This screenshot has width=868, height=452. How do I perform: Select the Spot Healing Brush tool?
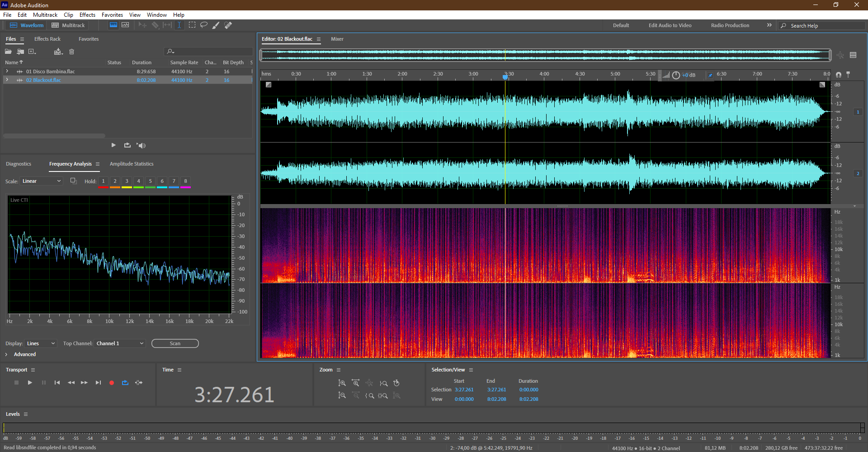pos(228,25)
